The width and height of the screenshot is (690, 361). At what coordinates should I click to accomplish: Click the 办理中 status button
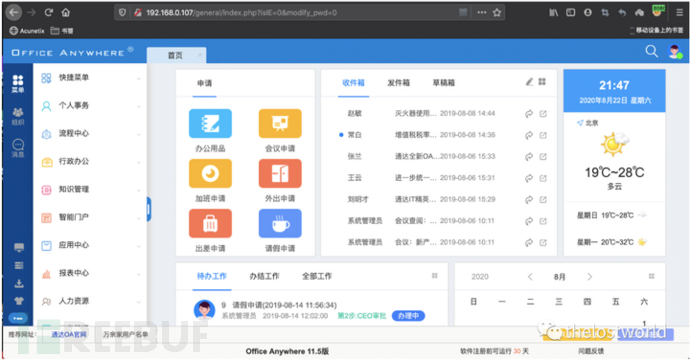coord(408,316)
